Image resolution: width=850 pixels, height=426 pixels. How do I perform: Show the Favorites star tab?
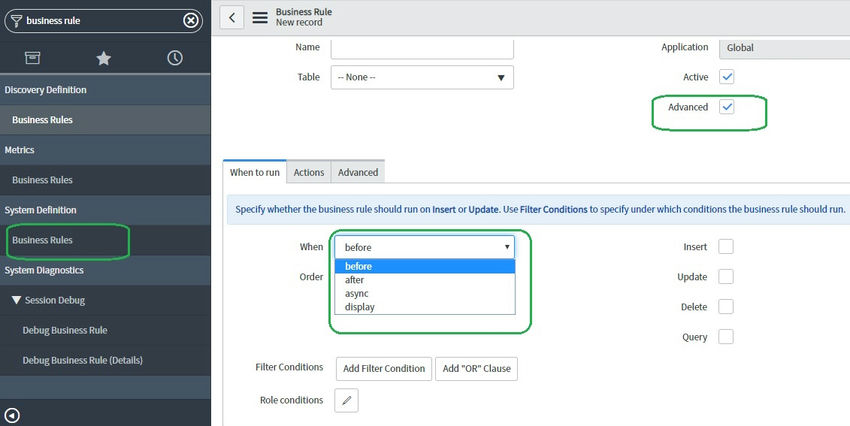pos(104,58)
